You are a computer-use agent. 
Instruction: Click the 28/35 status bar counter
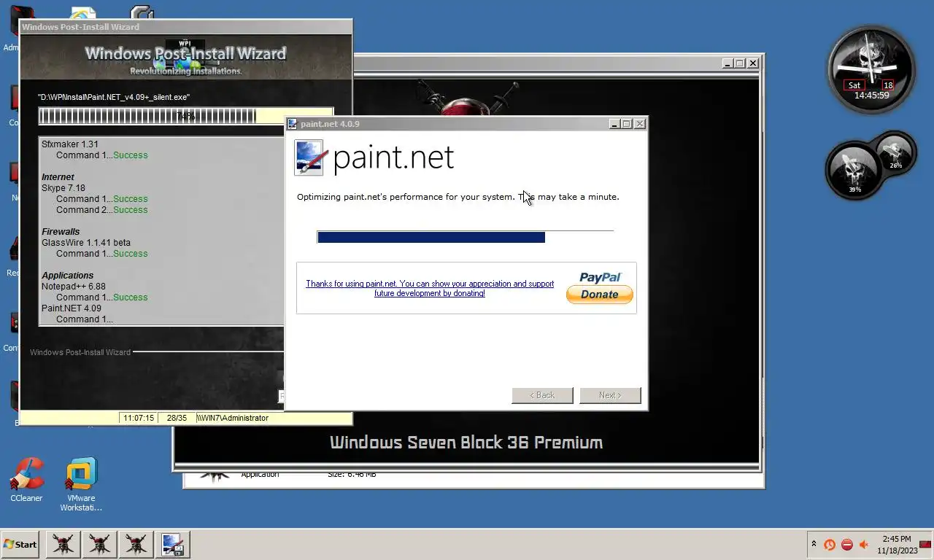[177, 418]
